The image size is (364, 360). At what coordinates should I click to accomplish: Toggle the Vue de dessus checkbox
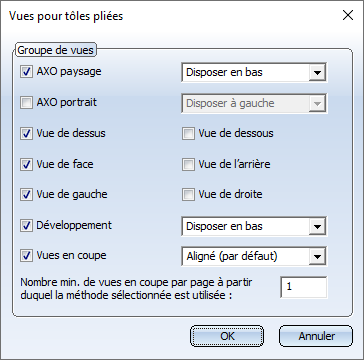tap(26, 134)
